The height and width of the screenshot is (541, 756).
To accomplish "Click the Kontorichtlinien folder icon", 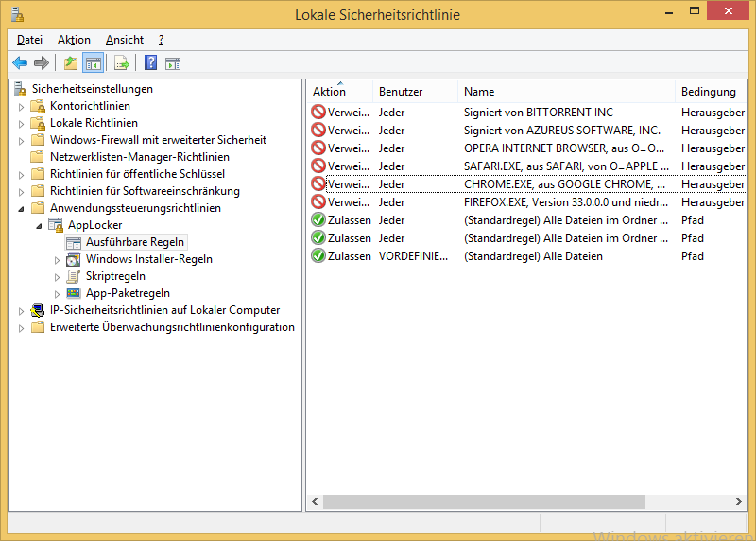I will (38, 106).
